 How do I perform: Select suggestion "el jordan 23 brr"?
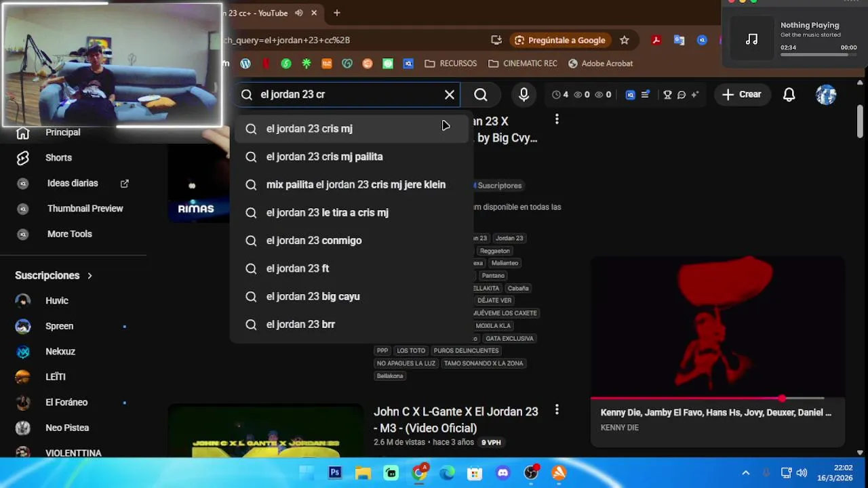pyautogui.click(x=351, y=325)
